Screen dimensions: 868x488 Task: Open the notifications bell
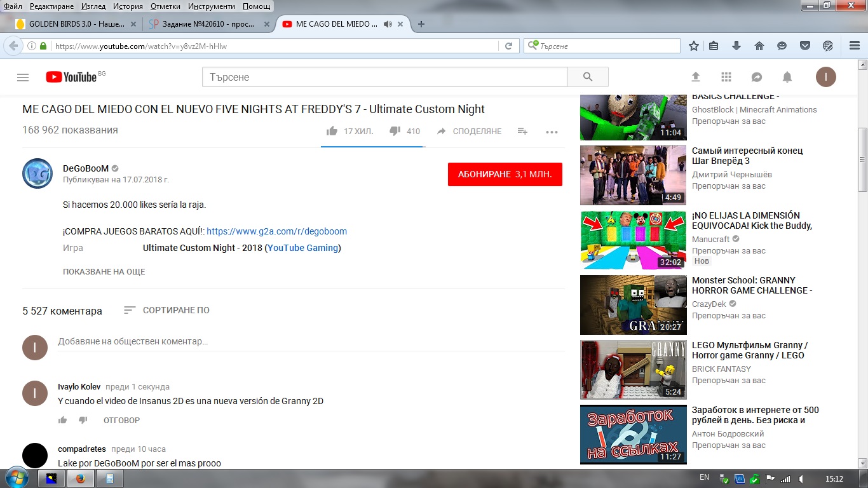(x=787, y=77)
